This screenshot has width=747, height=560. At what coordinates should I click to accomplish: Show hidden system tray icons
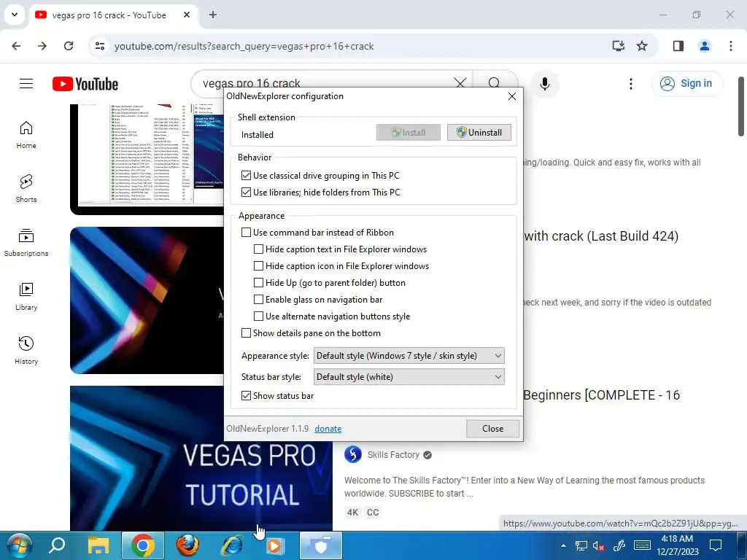[564, 545]
